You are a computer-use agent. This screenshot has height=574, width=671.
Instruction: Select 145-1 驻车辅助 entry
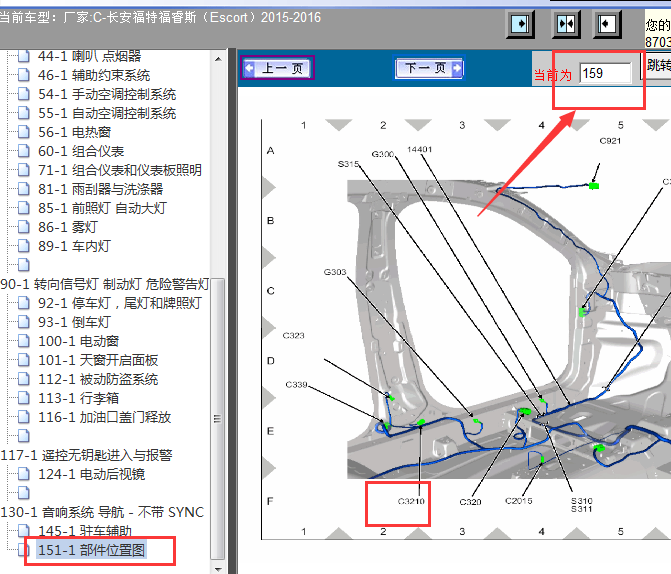(x=85, y=531)
